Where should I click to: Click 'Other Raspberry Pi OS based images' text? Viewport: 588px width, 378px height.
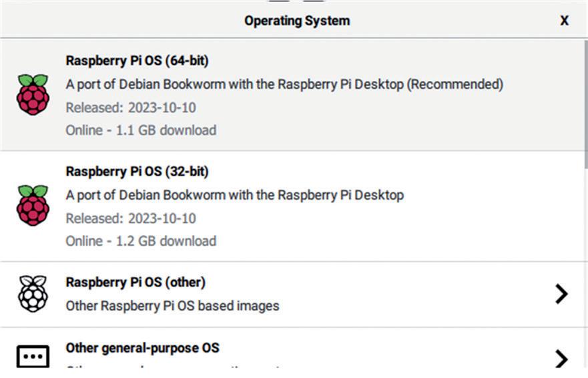tap(172, 306)
